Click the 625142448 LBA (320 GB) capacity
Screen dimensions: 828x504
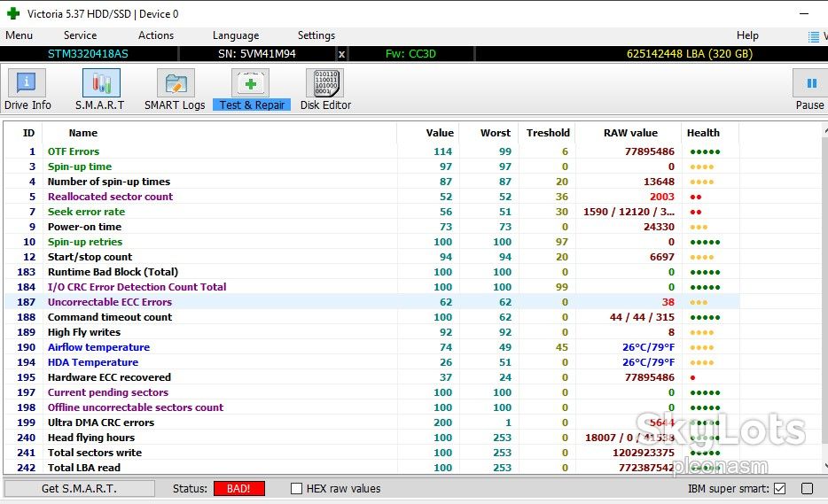pyautogui.click(x=690, y=54)
